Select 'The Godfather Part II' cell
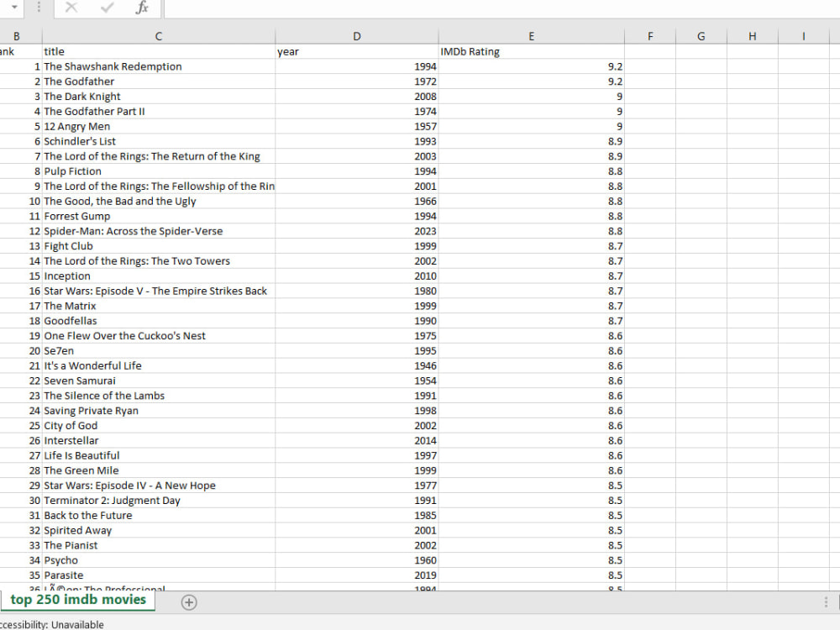The image size is (840, 630). 159,112
